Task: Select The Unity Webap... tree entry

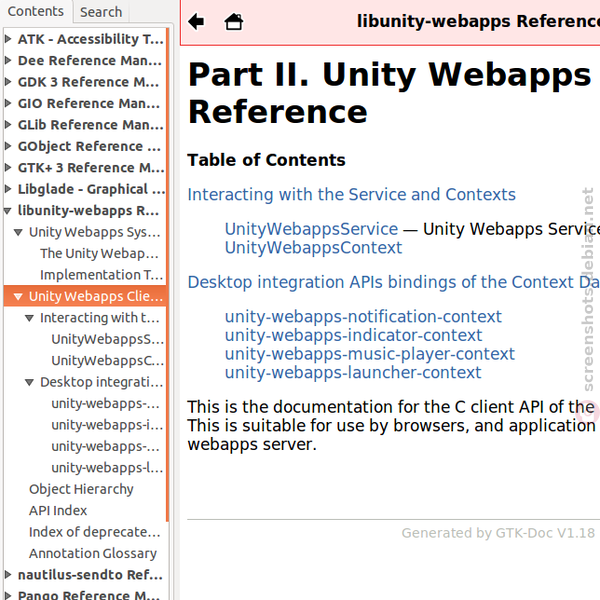Action: [99, 253]
